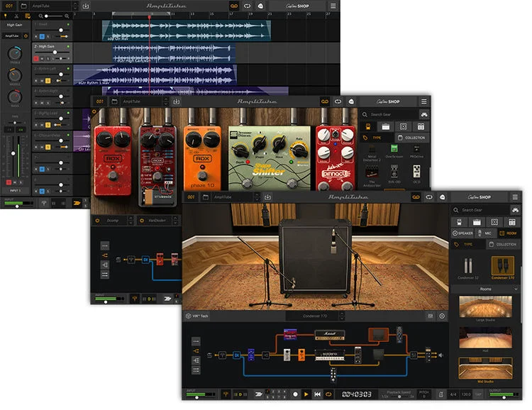Step the Condenser 170 selector arrows
Image resolution: width=532 pixels, height=410 pixels.
tap(342, 316)
